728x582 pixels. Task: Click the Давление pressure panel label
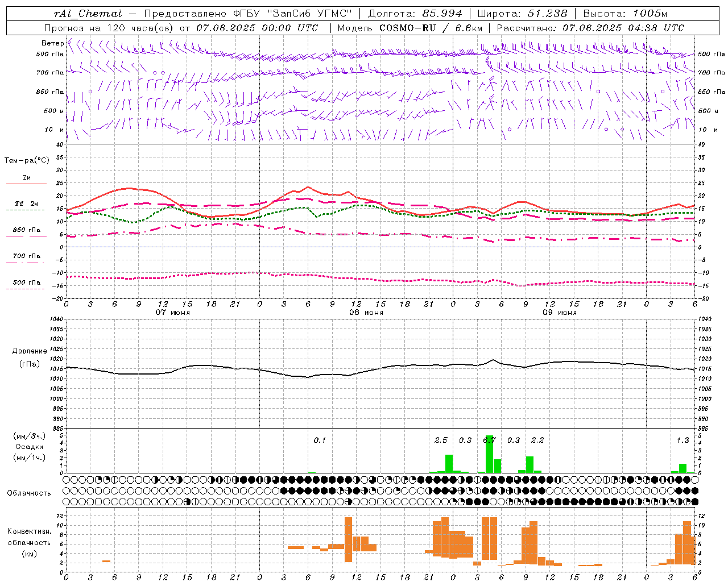[30, 351]
